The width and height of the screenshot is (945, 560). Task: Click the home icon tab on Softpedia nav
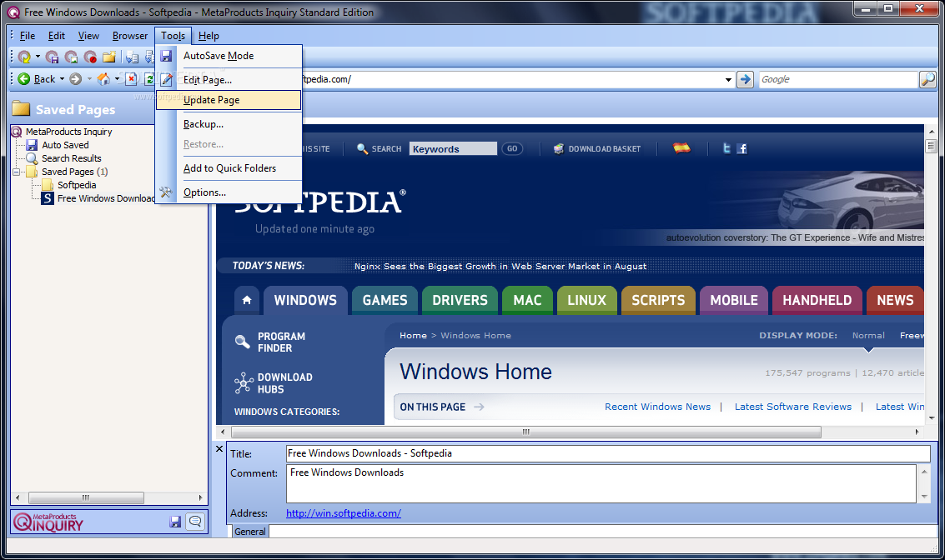[247, 300]
